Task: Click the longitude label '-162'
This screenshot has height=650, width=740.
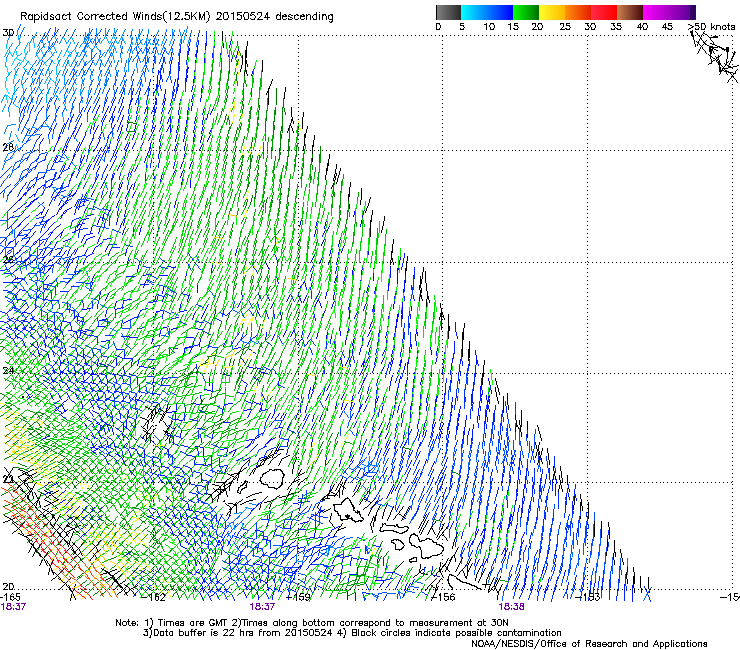Action: pos(154,597)
